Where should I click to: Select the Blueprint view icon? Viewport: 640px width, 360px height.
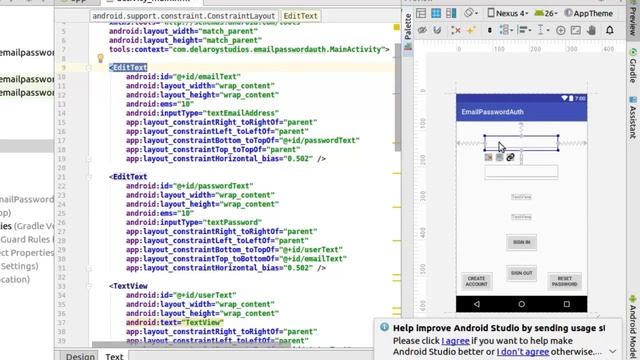(436, 13)
